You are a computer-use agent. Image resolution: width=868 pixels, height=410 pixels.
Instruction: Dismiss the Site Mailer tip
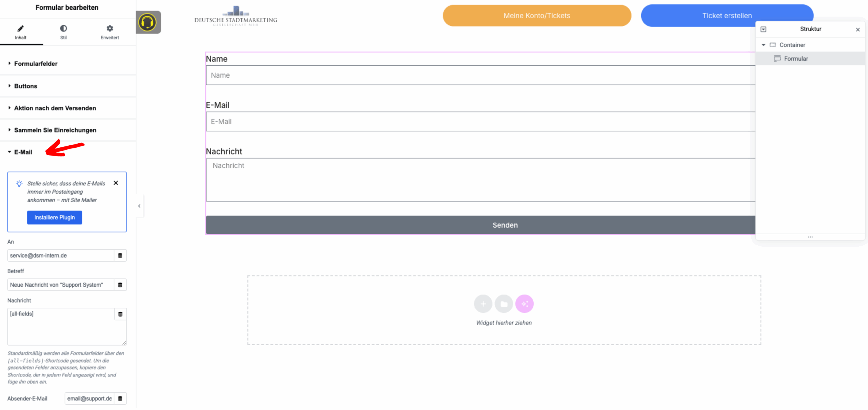115,183
